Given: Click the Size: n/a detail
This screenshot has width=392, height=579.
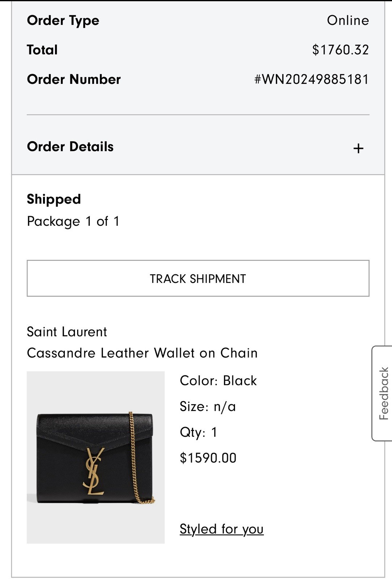Looking at the screenshot, I should (x=207, y=406).
